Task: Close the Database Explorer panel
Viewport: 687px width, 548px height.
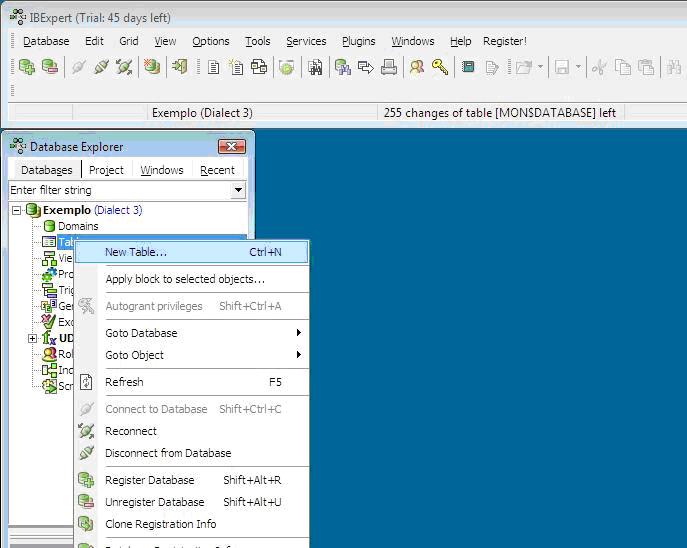Action: coord(231,147)
